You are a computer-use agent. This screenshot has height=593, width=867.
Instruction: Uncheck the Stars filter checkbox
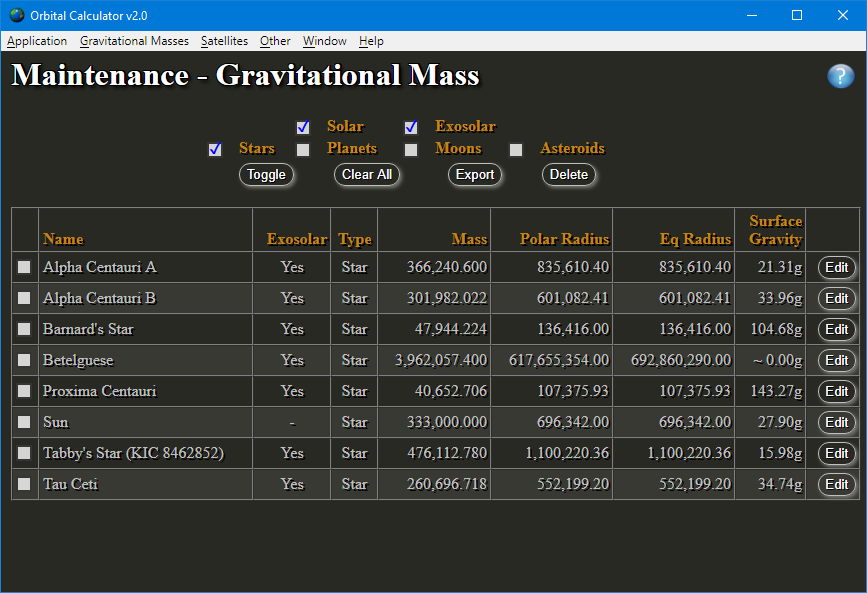pos(215,149)
